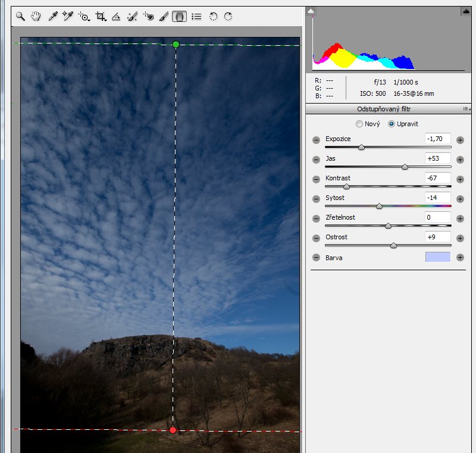The width and height of the screenshot is (476, 453).
Task: Select the Zoom magnifier tool
Action: tap(20, 17)
